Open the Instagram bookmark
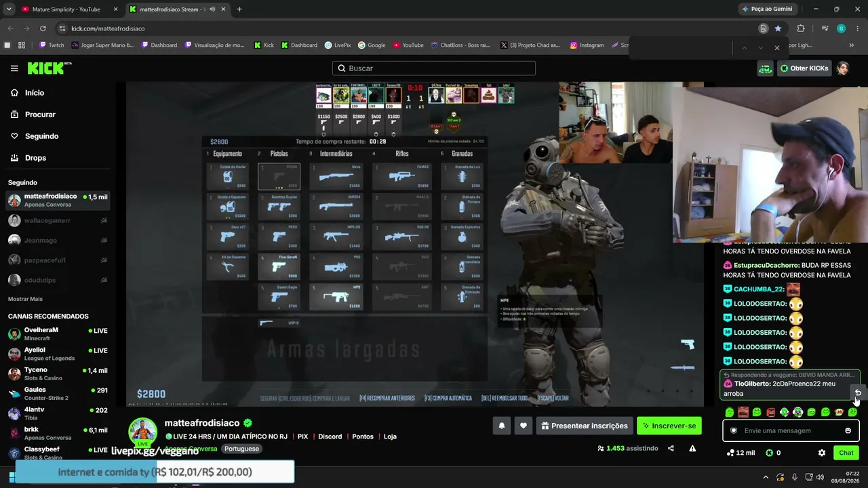 [x=587, y=45]
